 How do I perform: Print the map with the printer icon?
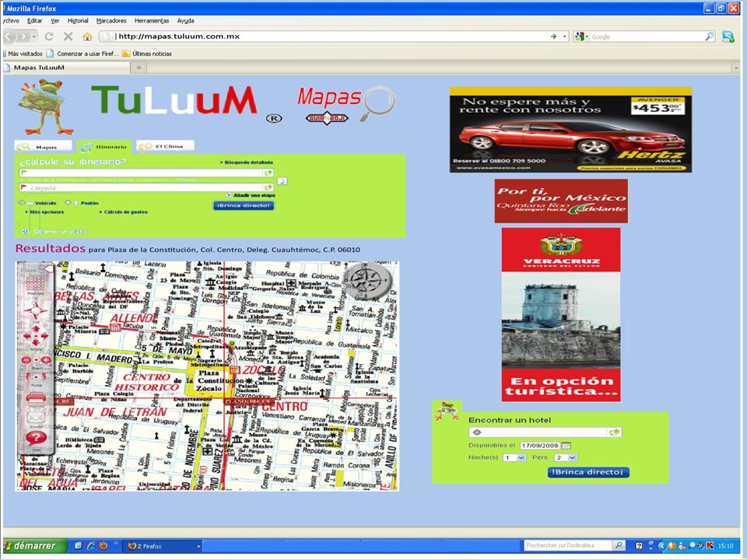[36, 397]
